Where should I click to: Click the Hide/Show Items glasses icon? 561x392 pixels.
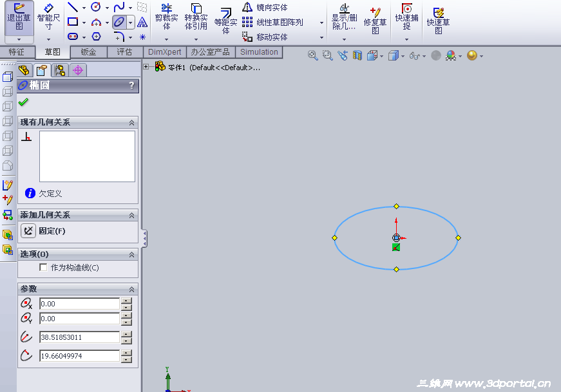(x=415, y=56)
